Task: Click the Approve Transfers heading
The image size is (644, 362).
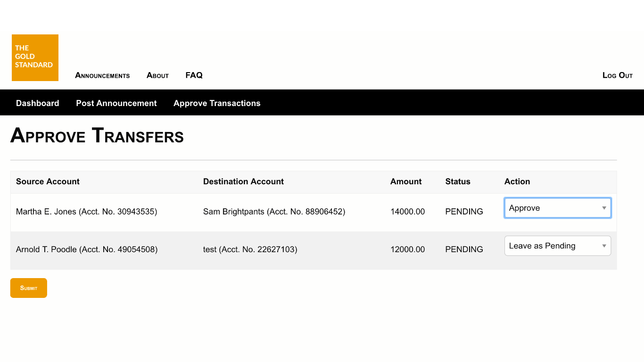Action: (97, 136)
